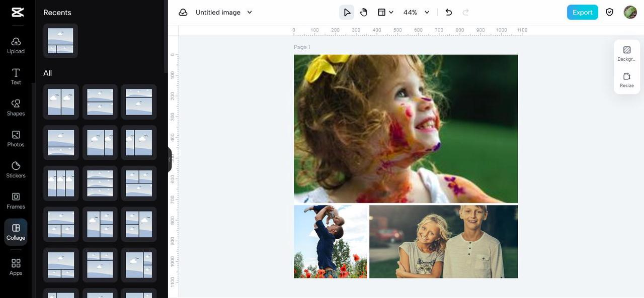This screenshot has height=298, width=644.
Task: Open the user profile avatar
Action: coord(630,12)
